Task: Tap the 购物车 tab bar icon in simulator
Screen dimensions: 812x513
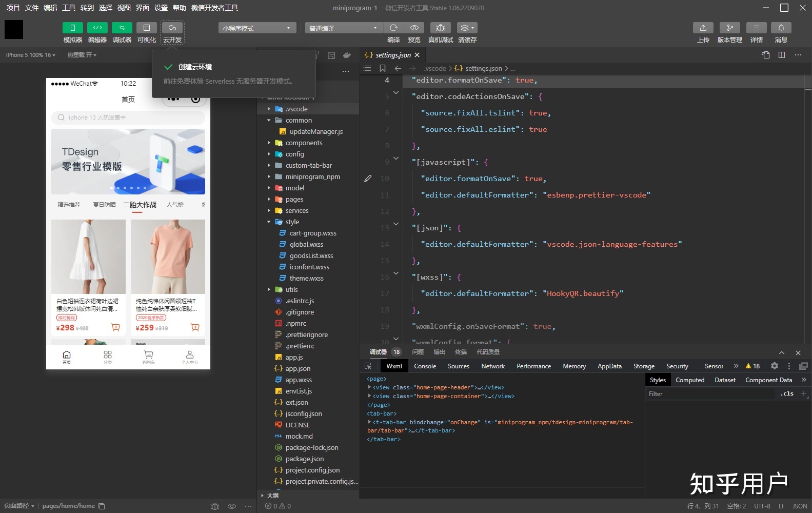Action: 149,357
